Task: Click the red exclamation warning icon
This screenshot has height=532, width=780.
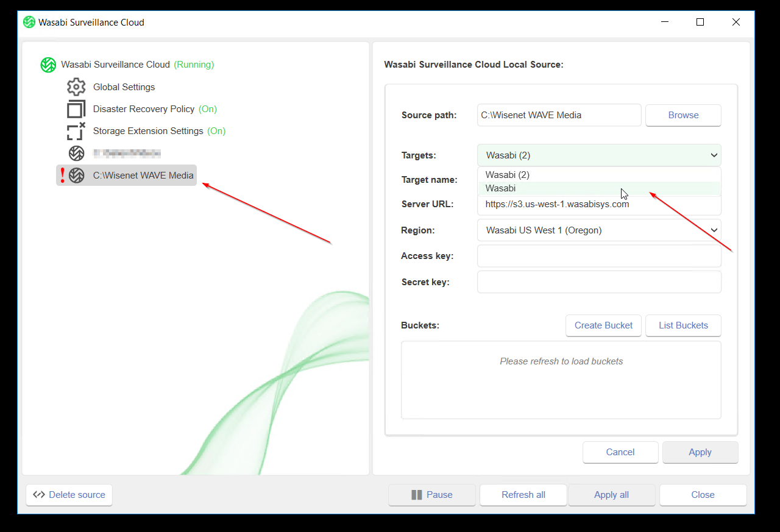Action: click(62, 176)
